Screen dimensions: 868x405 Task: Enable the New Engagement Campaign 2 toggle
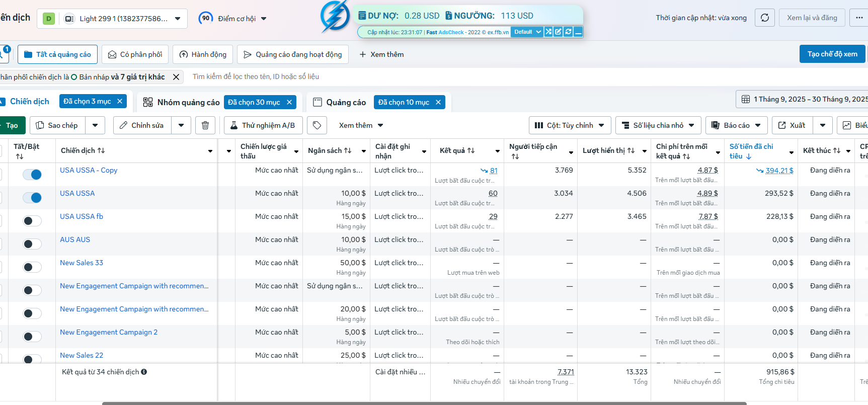(32, 337)
